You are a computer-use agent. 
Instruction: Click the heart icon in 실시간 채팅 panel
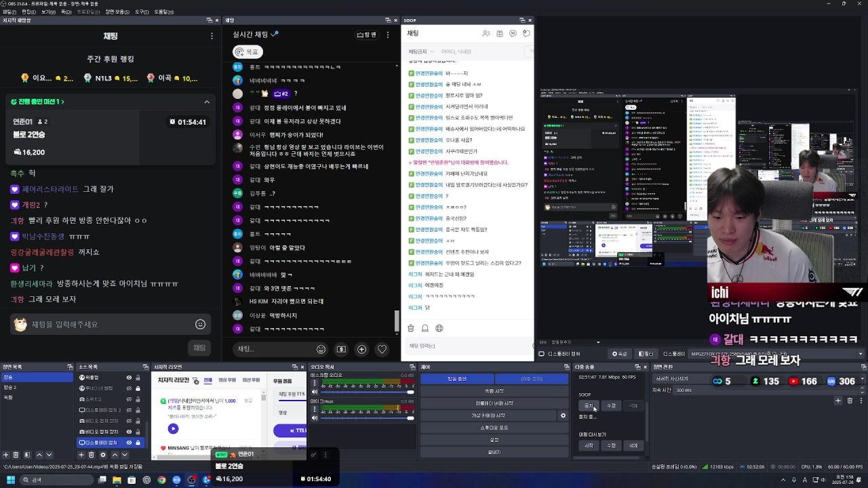click(382, 349)
